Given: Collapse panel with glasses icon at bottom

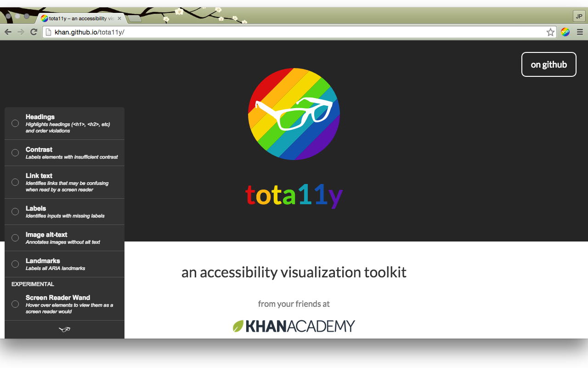Looking at the screenshot, I should pos(64,329).
